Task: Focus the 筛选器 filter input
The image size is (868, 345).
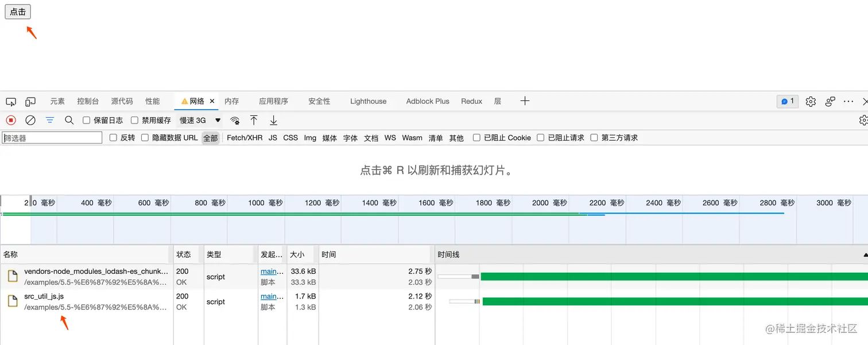Action: pos(52,138)
